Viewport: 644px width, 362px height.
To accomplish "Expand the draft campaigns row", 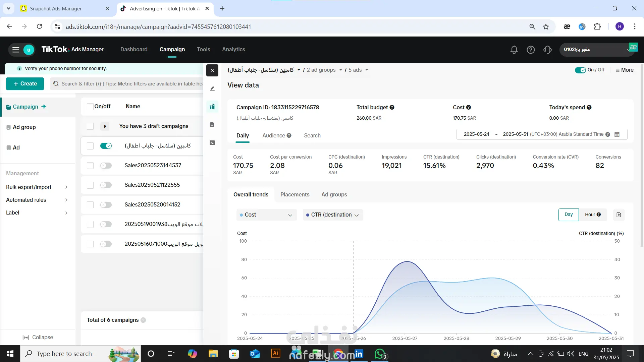I will coord(105,126).
